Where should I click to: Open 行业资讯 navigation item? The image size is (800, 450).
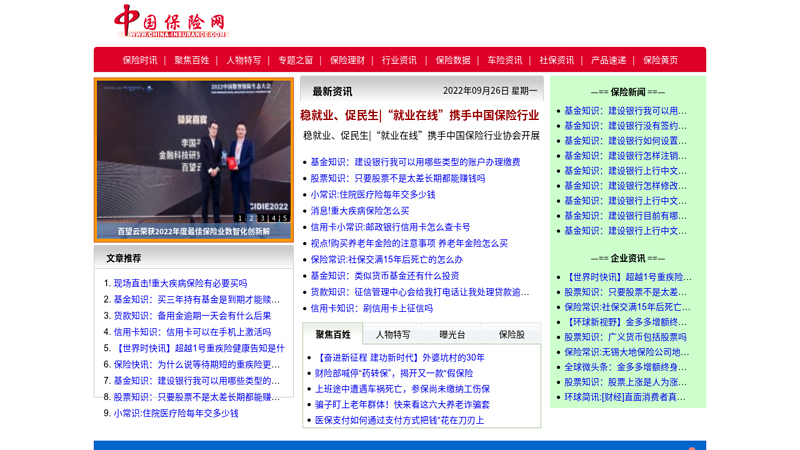[x=399, y=60]
